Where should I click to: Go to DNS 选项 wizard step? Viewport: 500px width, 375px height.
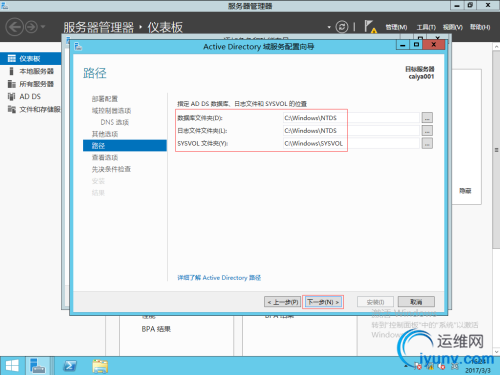click(x=115, y=122)
